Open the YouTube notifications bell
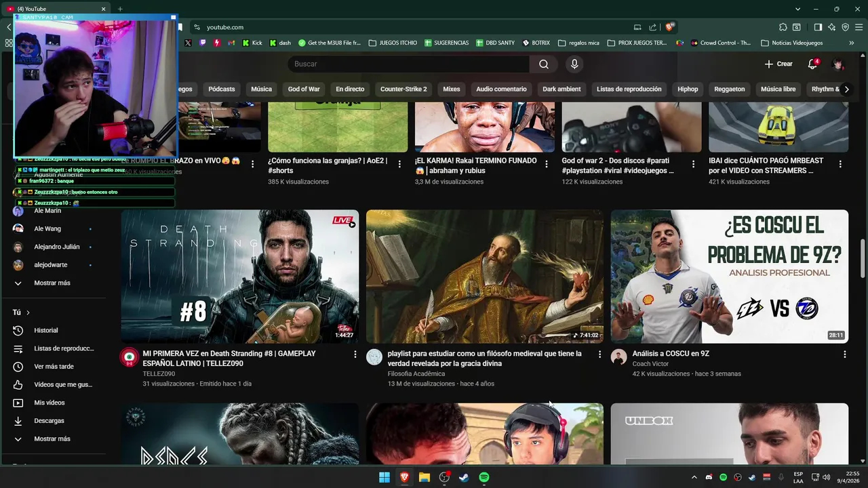Viewport: 868px width, 488px height. [x=812, y=64]
